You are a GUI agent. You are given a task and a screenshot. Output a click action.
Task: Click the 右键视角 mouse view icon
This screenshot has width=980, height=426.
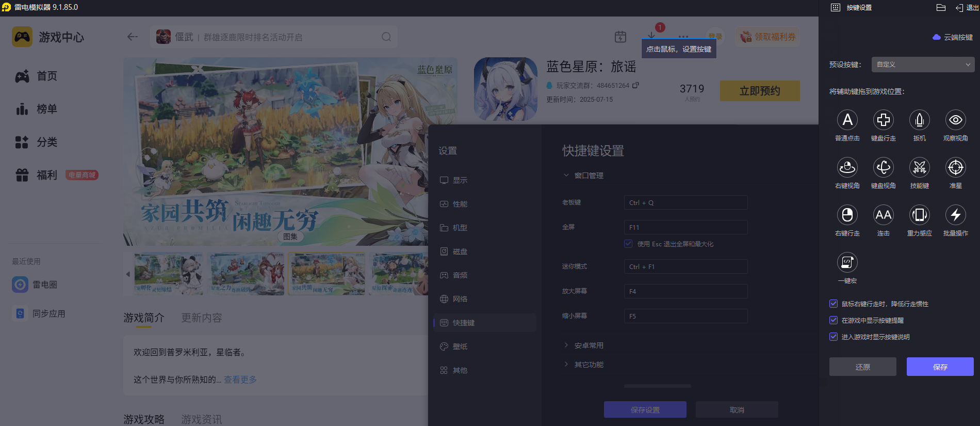(847, 167)
